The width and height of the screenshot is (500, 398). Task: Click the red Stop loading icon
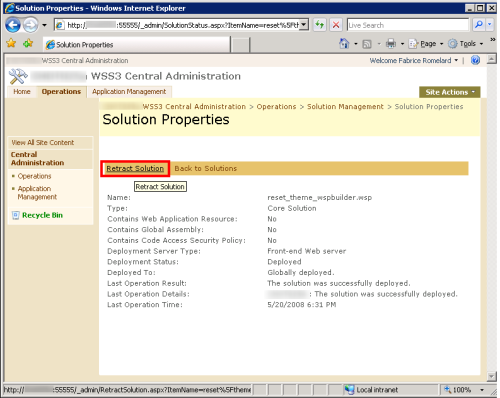[336, 25]
